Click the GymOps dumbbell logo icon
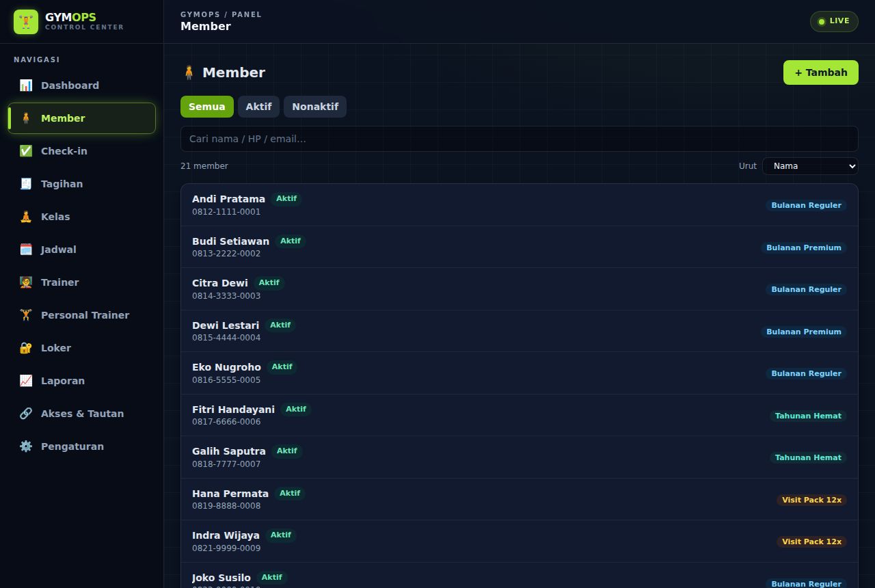 click(26, 22)
